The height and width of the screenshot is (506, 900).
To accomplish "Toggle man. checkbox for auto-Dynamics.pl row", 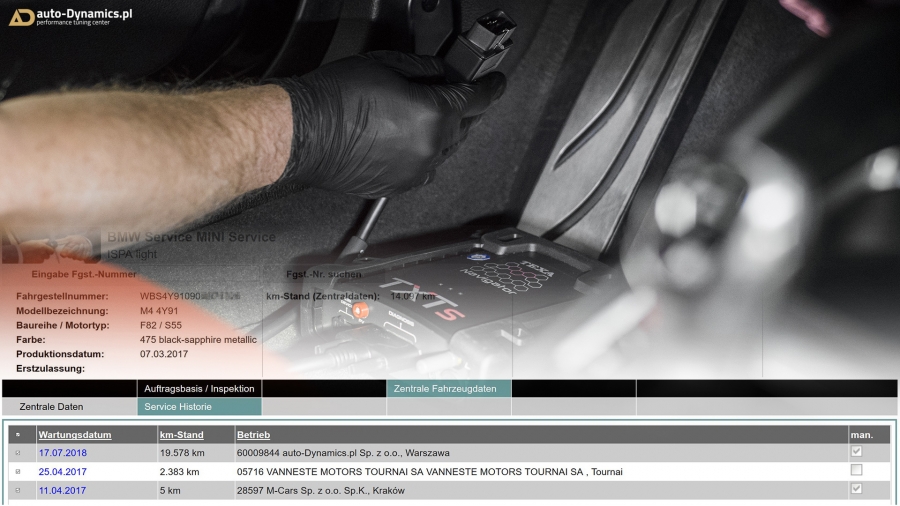I will click(856, 452).
